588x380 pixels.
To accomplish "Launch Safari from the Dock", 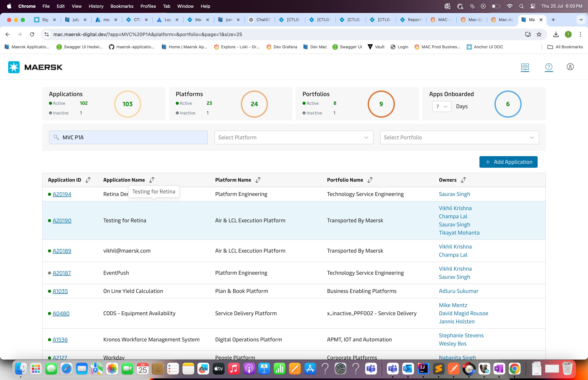I will (x=66, y=369).
